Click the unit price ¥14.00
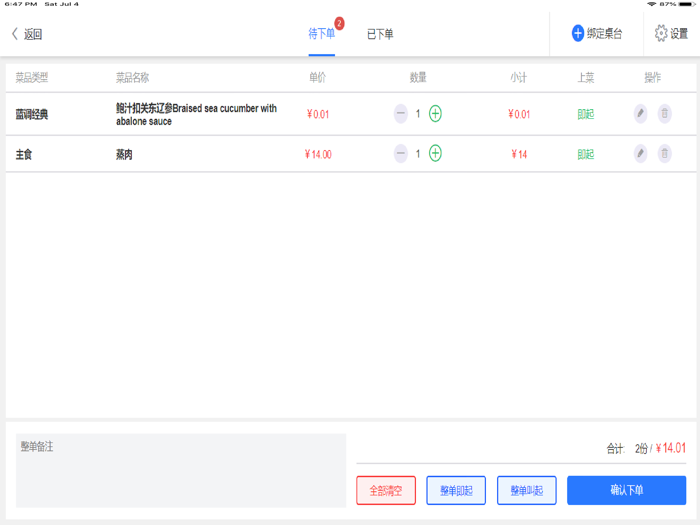Viewport: 700px width, 525px height. (318, 154)
